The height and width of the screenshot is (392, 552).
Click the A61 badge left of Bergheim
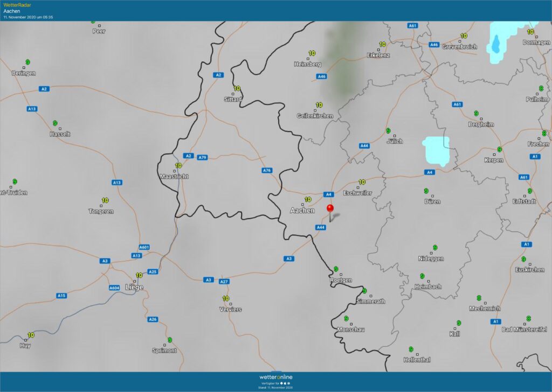[457, 104]
